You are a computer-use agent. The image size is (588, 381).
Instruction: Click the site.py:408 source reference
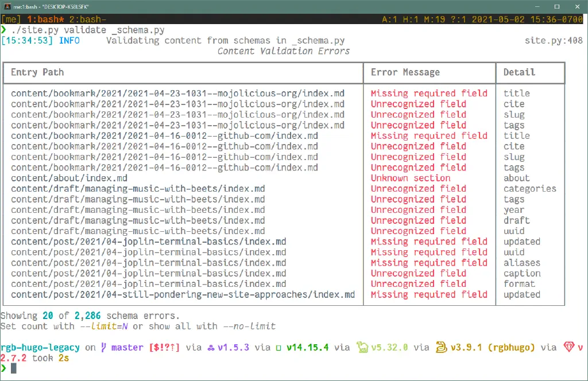[x=554, y=41]
